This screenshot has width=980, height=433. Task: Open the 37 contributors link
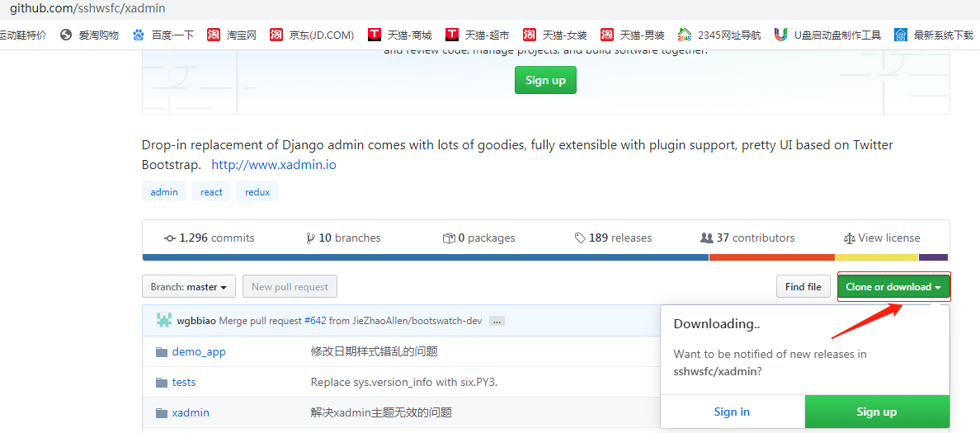[748, 238]
